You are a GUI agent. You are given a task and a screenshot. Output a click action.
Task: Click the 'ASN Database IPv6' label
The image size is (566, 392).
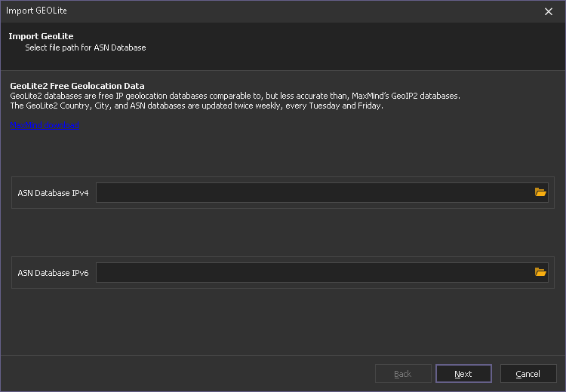click(x=53, y=273)
